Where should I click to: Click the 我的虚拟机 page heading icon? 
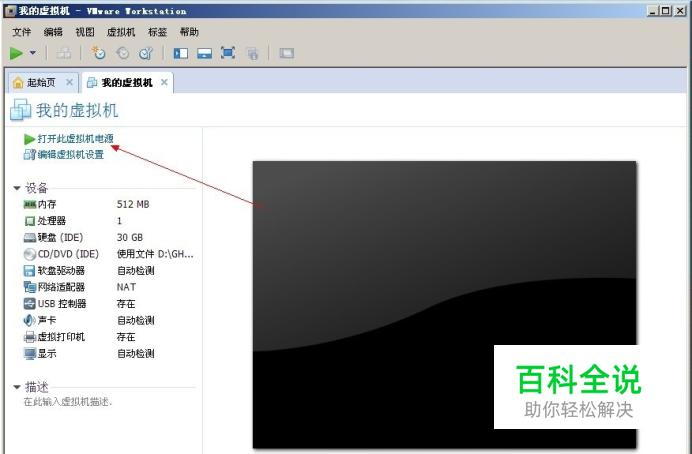20,110
